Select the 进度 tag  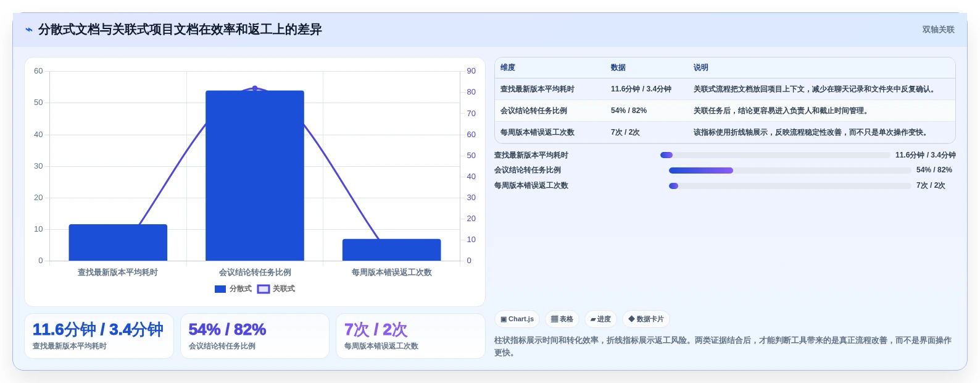pos(600,319)
